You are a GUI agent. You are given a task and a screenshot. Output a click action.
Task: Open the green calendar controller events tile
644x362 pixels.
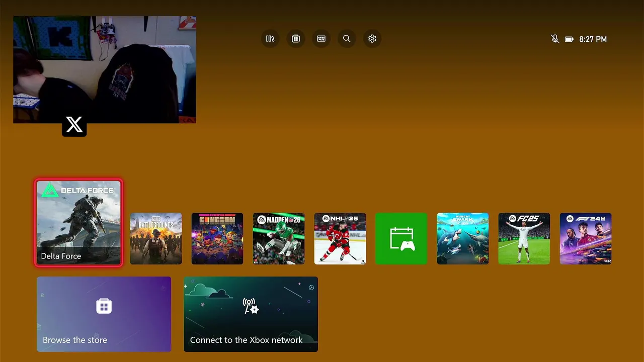401,238
